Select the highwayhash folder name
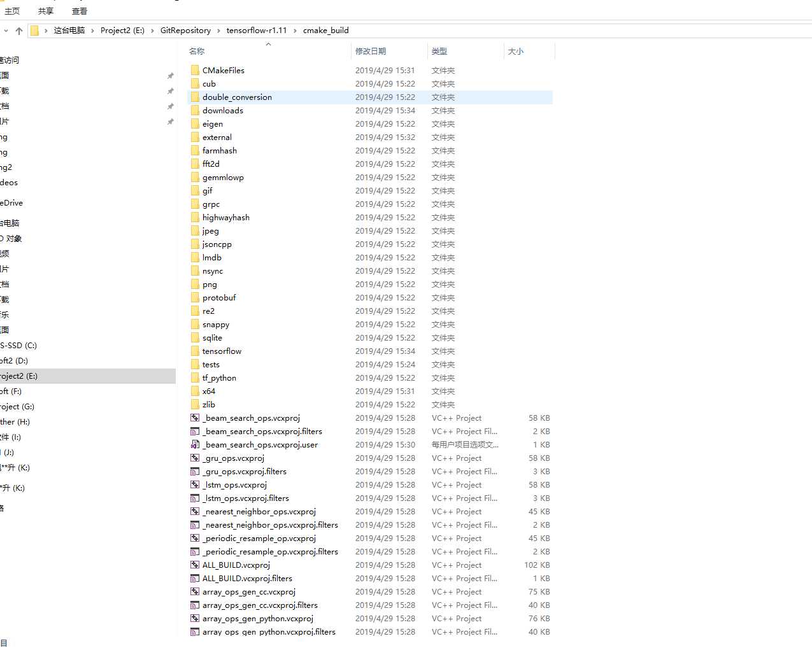The width and height of the screenshot is (812, 648). pos(226,217)
